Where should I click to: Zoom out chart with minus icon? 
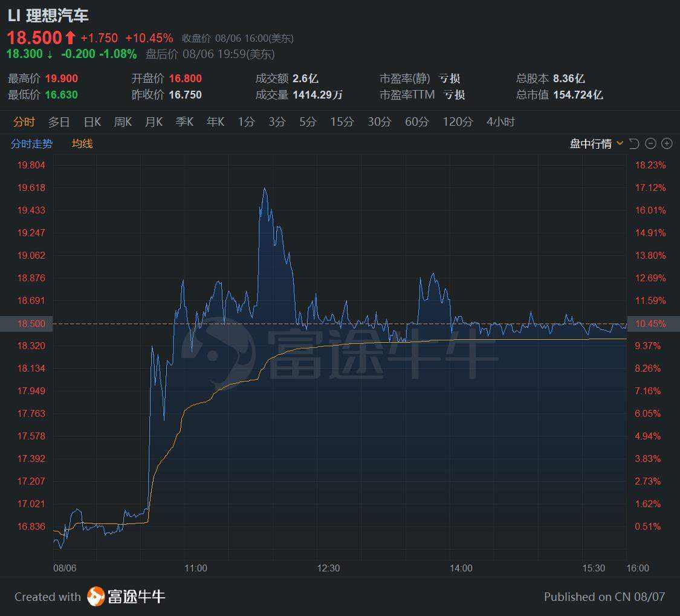650,144
